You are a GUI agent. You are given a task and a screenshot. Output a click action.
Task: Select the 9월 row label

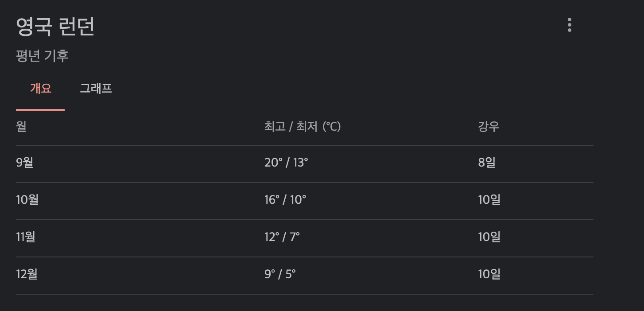coord(25,163)
